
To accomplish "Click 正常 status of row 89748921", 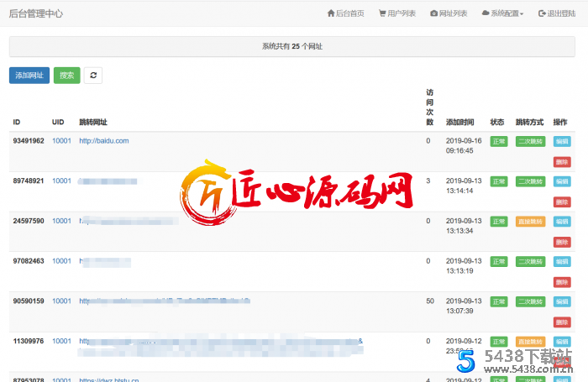I will point(499,182).
